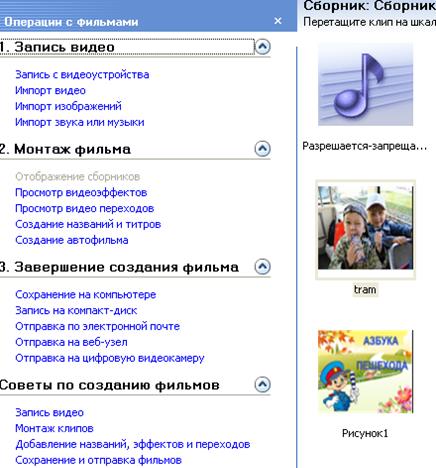Click Импорт изображений link
Screen dimensions: 436x468
pos(68,106)
